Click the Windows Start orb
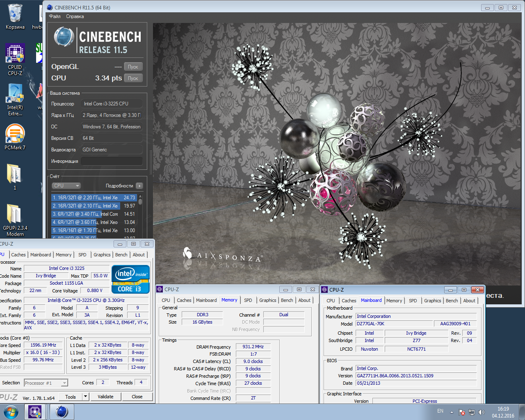The image size is (525, 420). [11, 412]
